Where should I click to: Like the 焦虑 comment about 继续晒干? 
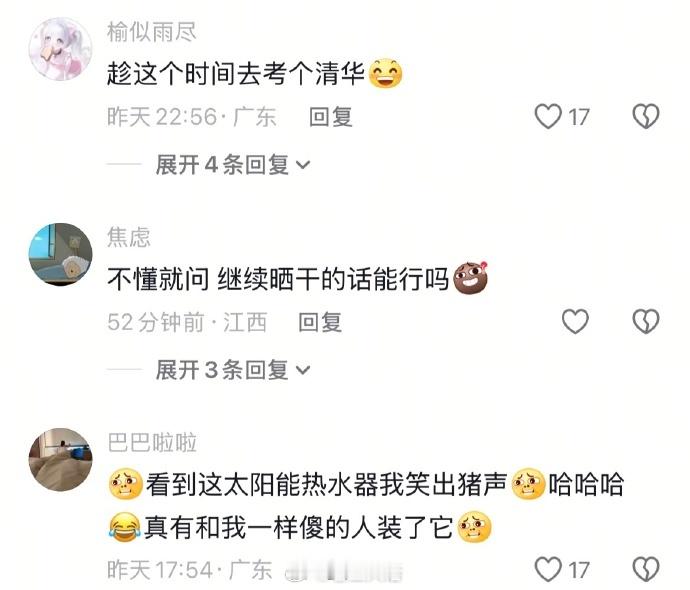tap(575, 321)
